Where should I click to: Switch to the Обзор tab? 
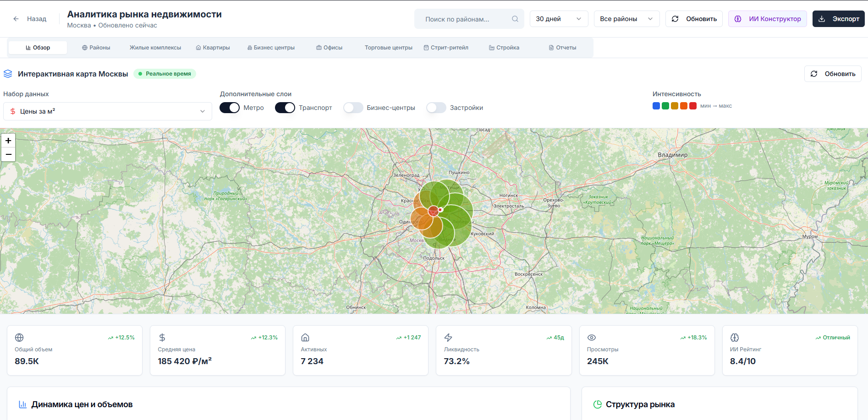(38, 48)
